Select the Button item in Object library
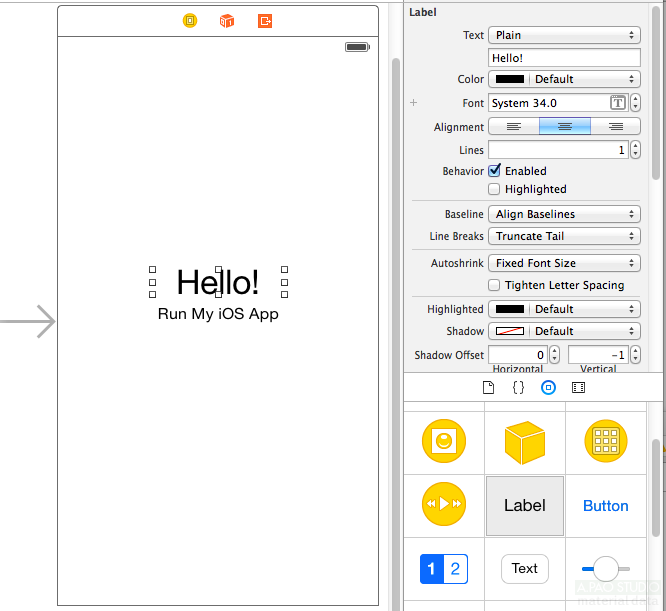666x611 pixels. (605, 506)
